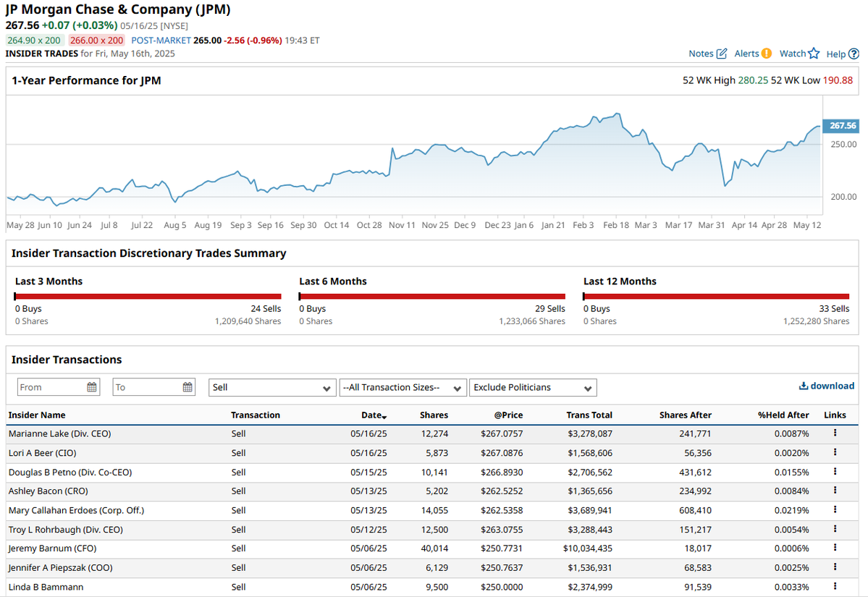Click the Last 3 Months red sells bar
The width and height of the screenshot is (868, 597).
tap(148, 297)
